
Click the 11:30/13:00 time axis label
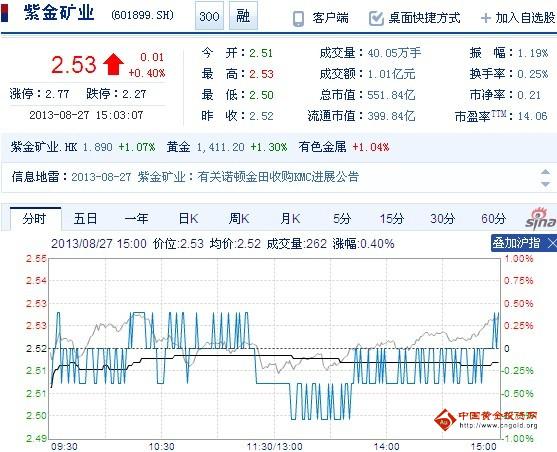pyautogui.click(x=275, y=446)
